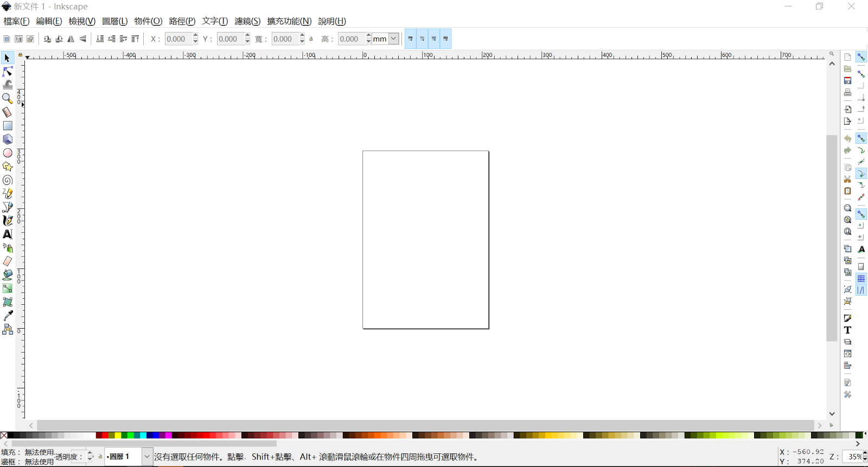Rotate selection 90° counter-clockwise icon
868x467 pixels.
[x=47, y=39]
